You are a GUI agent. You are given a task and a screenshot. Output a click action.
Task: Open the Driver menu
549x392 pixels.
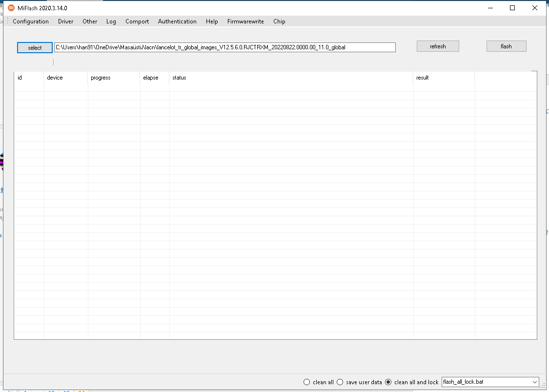tap(65, 21)
